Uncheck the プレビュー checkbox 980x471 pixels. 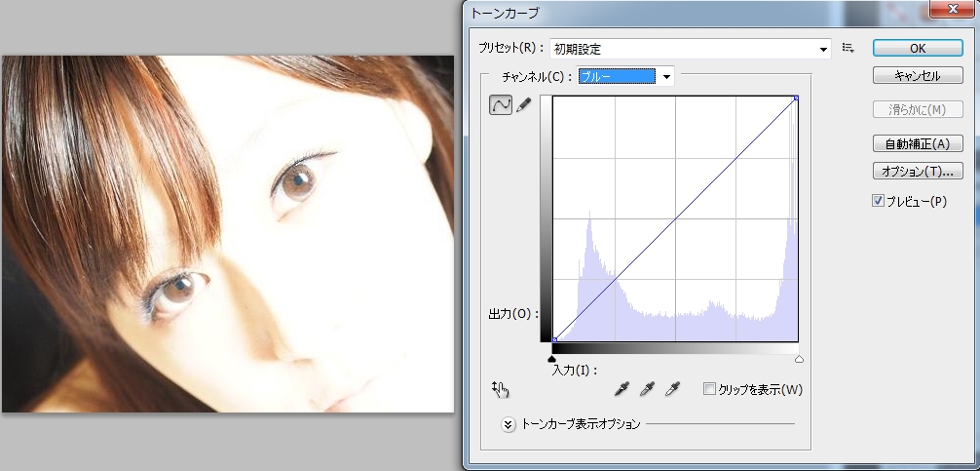pyautogui.click(x=878, y=201)
